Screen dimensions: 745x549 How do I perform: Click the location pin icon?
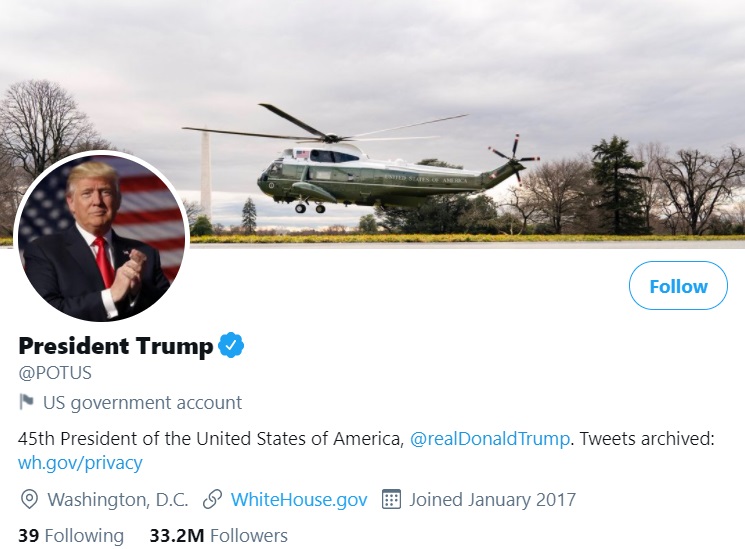click(x=29, y=499)
